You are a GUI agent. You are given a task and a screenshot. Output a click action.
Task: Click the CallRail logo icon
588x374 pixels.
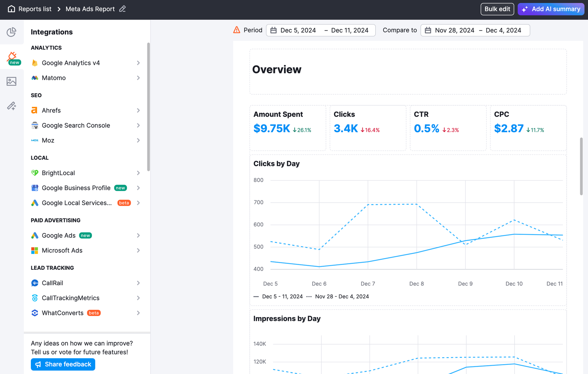click(x=35, y=283)
